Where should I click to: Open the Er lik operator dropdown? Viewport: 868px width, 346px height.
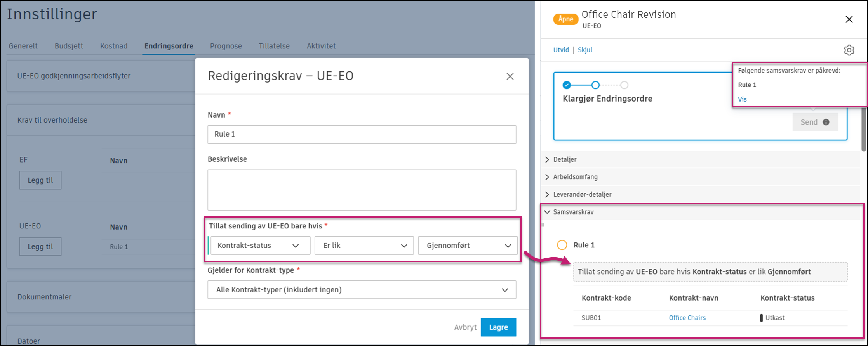pyautogui.click(x=364, y=246)
